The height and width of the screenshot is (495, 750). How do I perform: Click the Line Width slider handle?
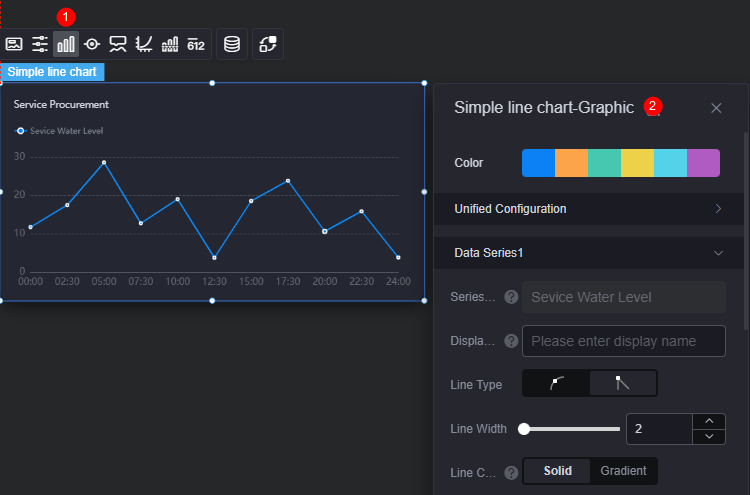(x=524, y=429)
